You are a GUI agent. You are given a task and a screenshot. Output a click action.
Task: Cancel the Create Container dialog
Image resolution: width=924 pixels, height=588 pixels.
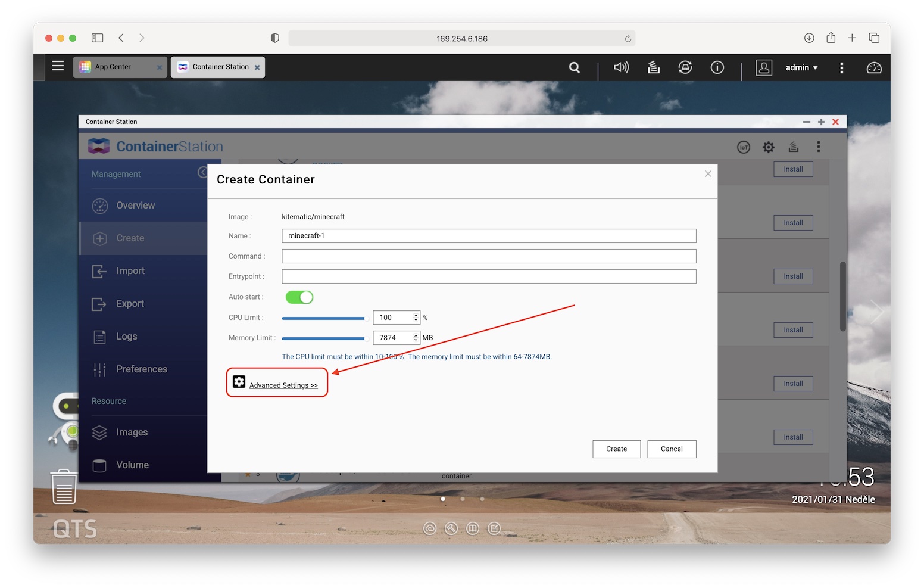click(x=672, y=449)
